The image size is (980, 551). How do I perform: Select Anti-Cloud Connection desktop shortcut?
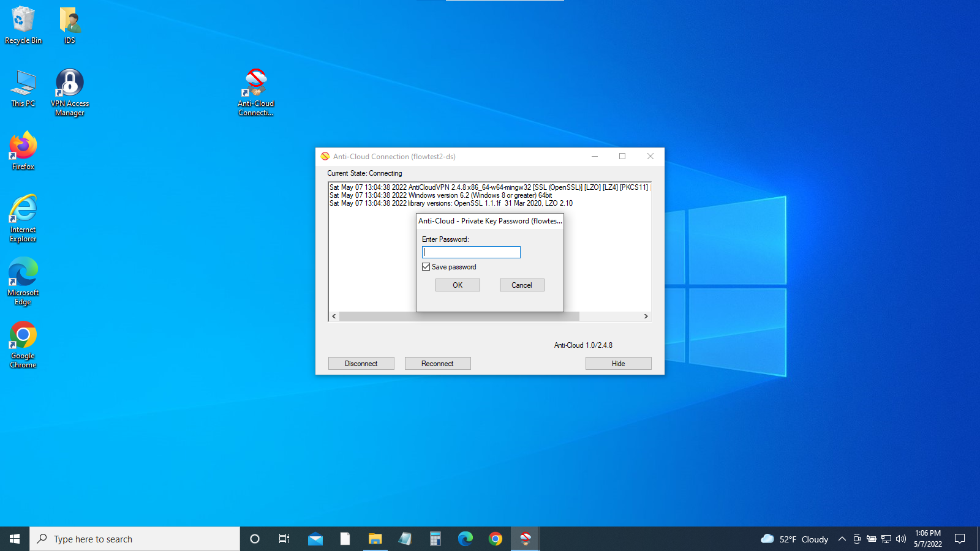[256, 92]
